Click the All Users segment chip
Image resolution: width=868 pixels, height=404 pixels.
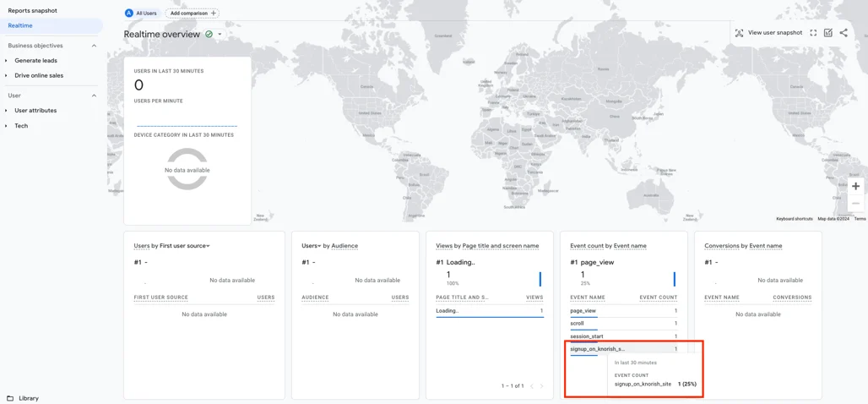141,14
